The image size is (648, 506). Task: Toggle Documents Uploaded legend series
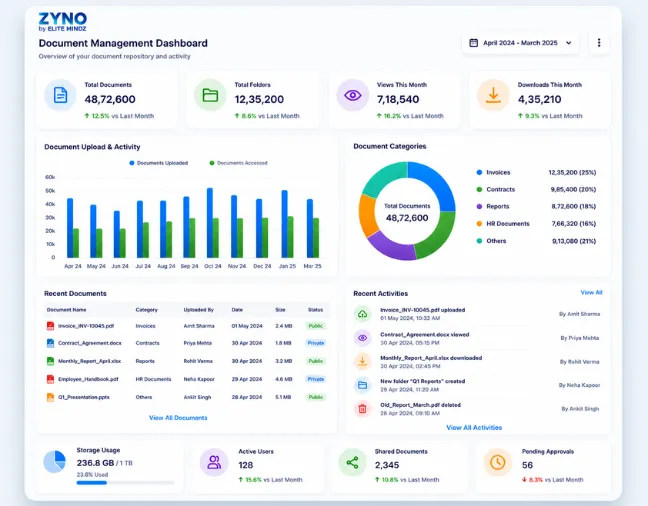point(159,163)
